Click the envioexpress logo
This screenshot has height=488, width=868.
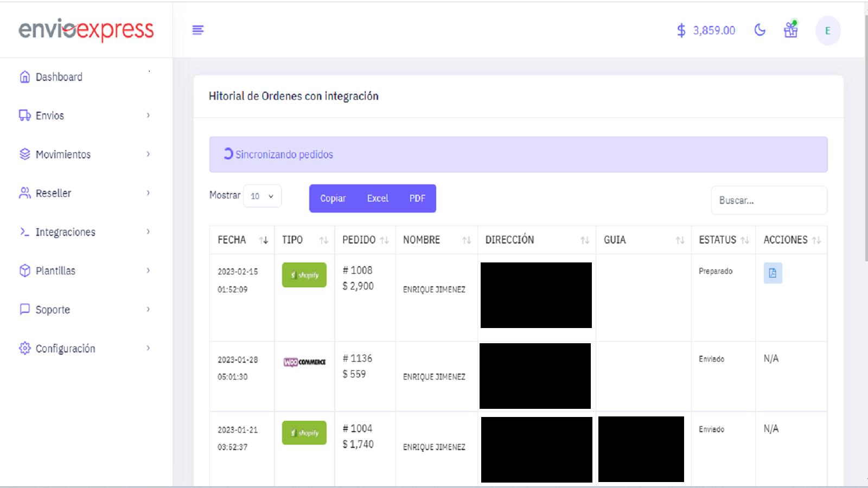click(x=86, y=30)
